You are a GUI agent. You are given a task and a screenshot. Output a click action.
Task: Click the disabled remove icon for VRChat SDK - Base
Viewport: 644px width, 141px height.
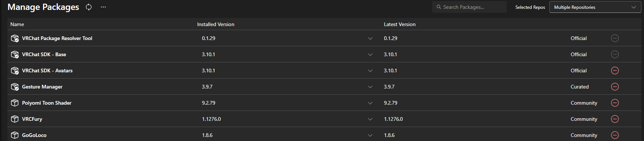(x=615, y=54)
